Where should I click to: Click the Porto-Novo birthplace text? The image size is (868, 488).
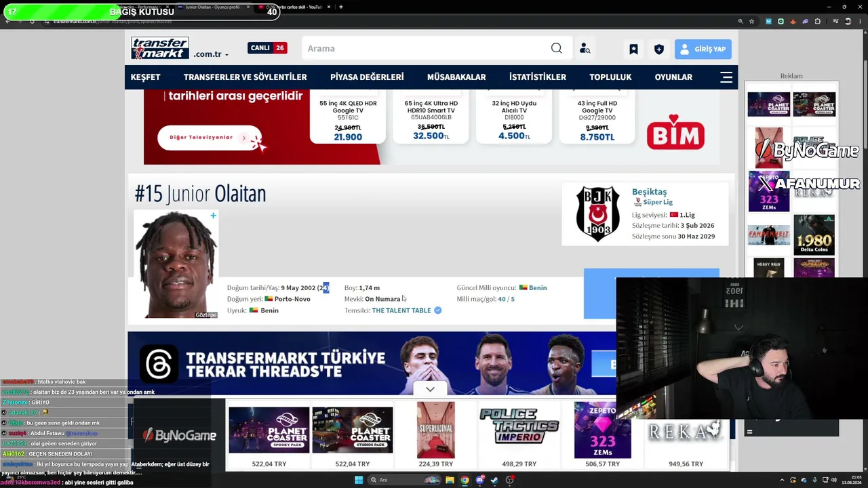(x=292, y=299)
